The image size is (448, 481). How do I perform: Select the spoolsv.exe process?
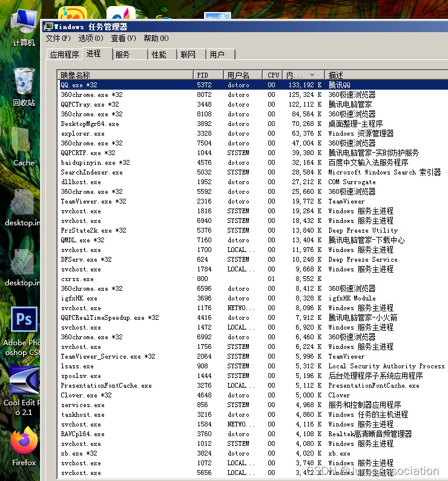point(253,376)
